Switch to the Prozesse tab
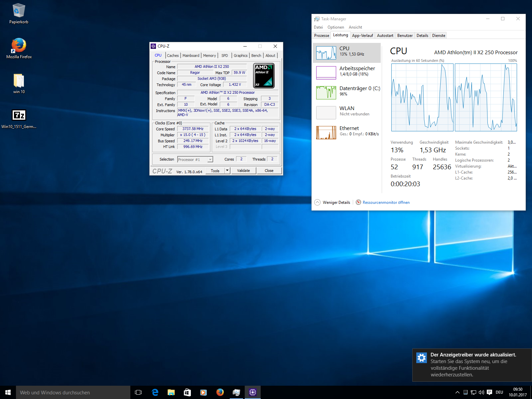Image resolution: width=532 pixels, height=399 pixels. point(322,36)
